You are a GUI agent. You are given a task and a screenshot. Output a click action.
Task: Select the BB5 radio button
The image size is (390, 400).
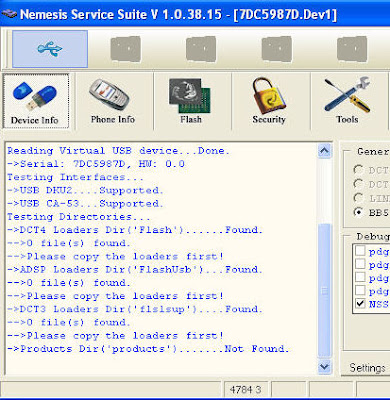tap(359, 212)
